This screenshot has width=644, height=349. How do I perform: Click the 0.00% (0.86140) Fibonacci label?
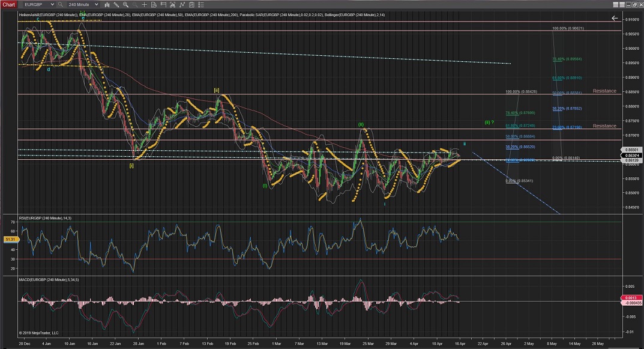[566, 158]
